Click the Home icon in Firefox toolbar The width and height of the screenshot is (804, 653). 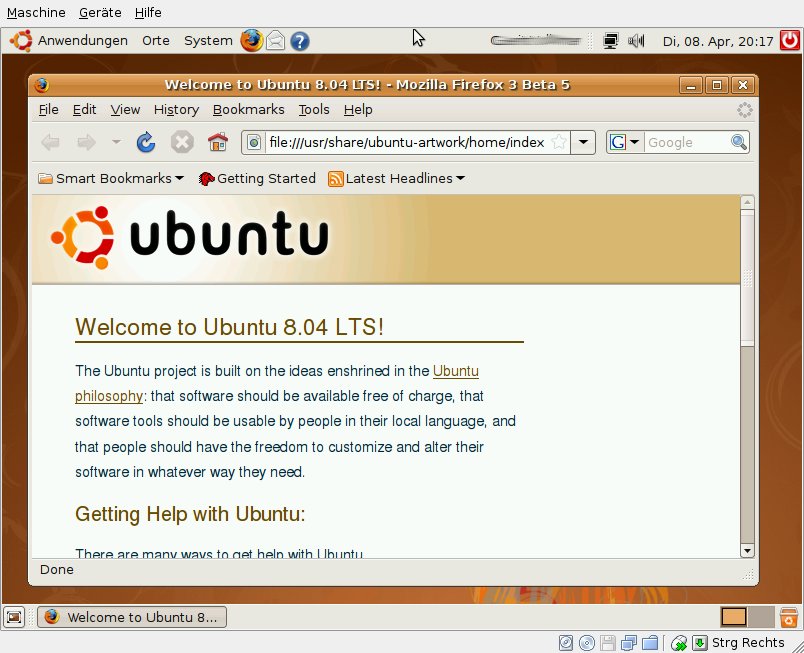[217, 142]
